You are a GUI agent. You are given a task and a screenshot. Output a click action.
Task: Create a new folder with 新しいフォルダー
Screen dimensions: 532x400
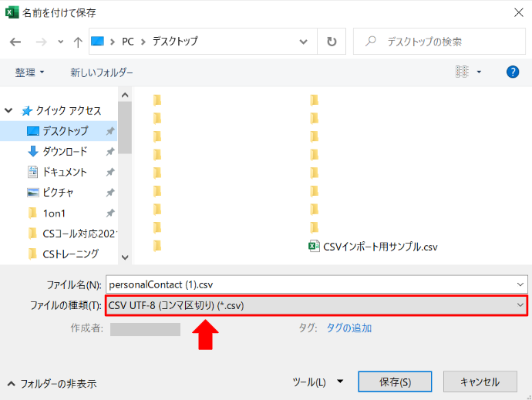102,72
